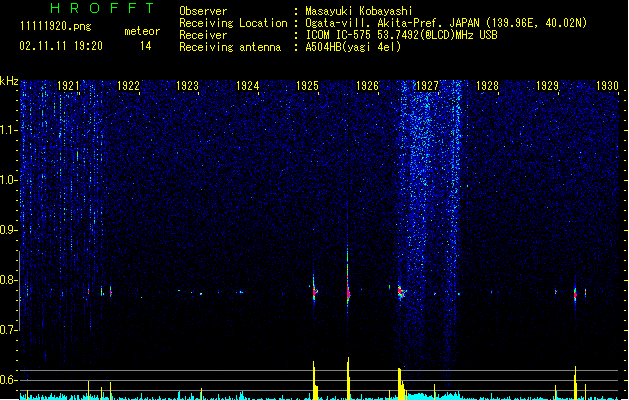629x400 pixels.
Task: Click the HROFFT title text
Action: pyautogui.click(x=102, y=8)
